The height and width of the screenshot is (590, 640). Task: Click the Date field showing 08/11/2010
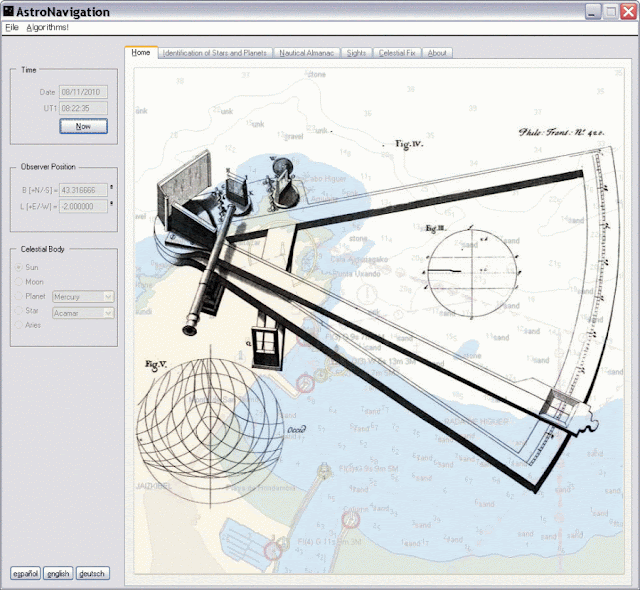pyautogui.click(x=83, y=92)
